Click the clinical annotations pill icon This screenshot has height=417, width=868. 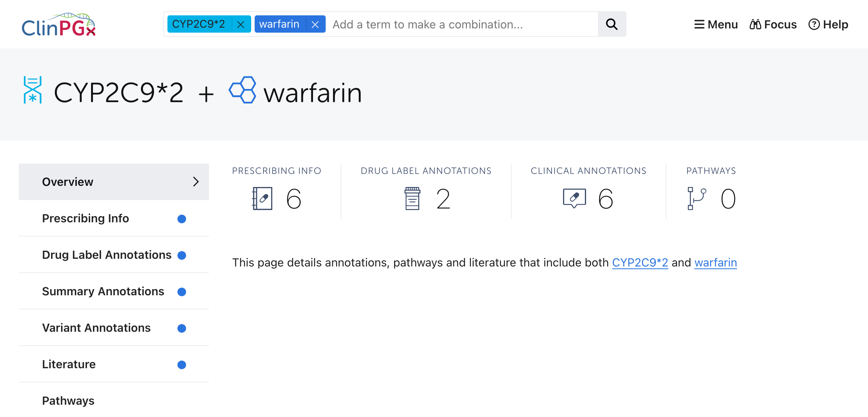click(x=574, y=199)
